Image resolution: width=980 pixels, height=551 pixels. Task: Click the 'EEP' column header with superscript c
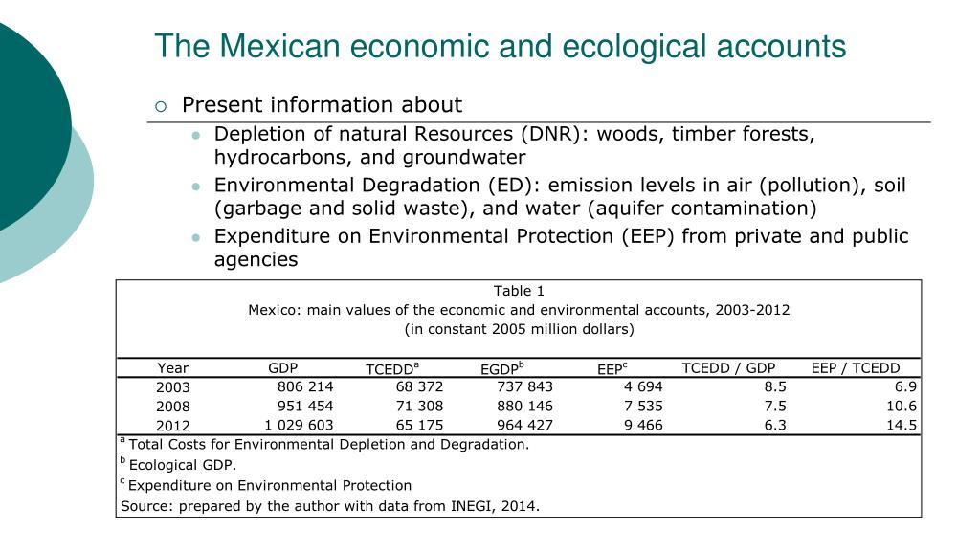coord(612,368)
